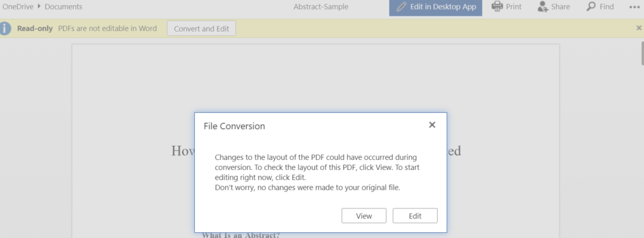Select the Abstract-Sample document title
Viewport: 644px width, 238px height.
pyautogui.click(x=321, y=6)
